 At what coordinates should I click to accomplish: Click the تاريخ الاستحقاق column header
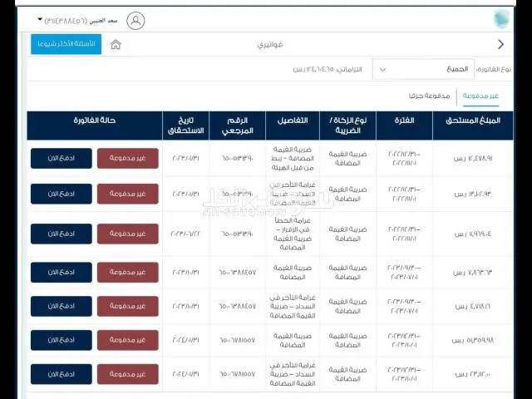coord(186,126)
